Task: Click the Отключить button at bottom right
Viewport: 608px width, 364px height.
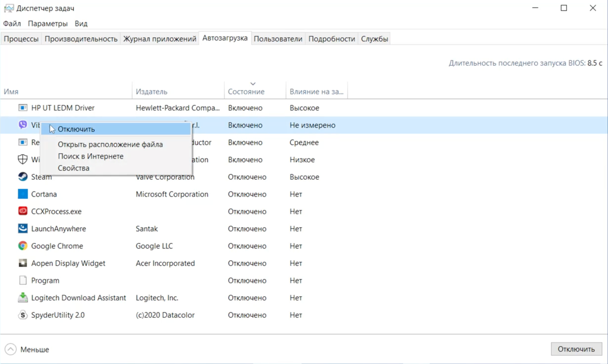Action: (x=576, y=349)
